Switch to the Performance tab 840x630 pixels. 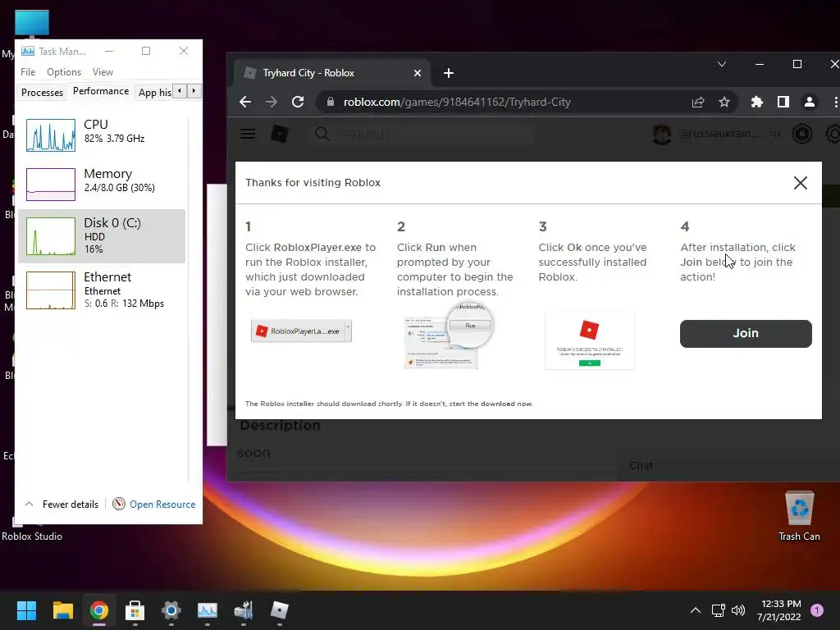click(101, 91)
